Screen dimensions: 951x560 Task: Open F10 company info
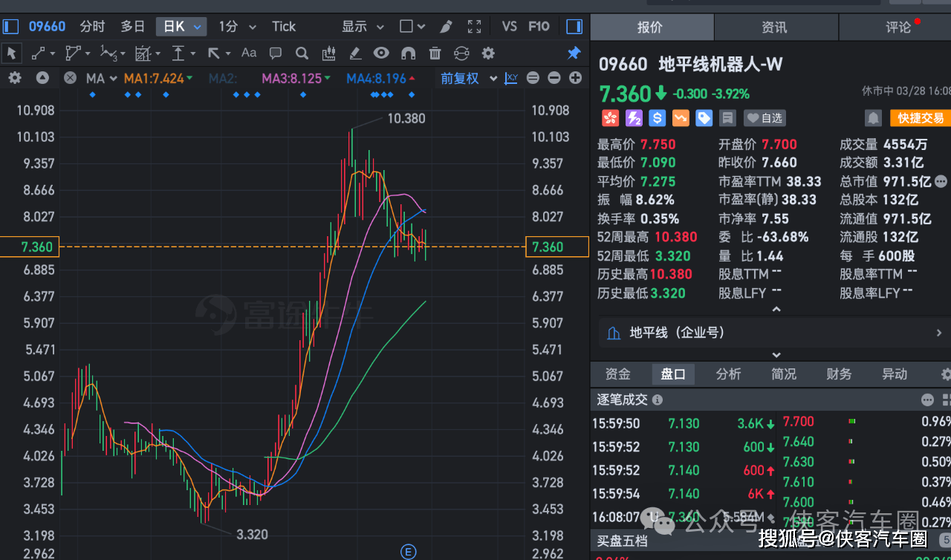pos(539,27)
